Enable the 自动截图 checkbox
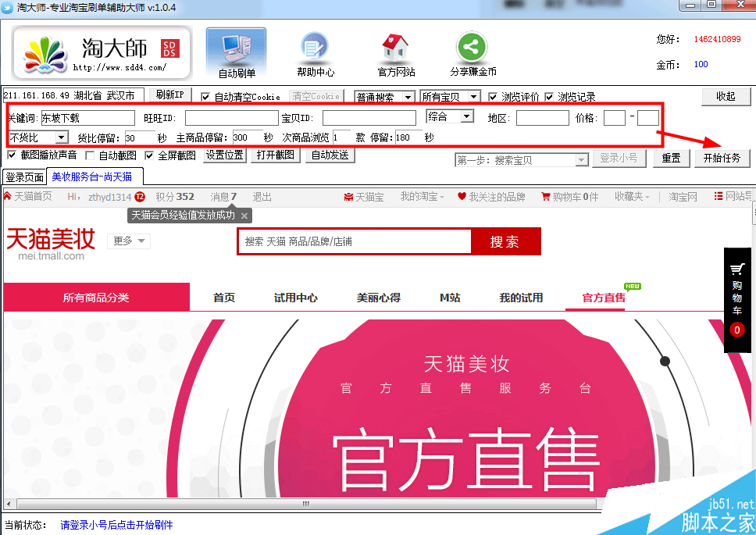The height and width of the screenshot is (535, 756). tap(90, 155)
